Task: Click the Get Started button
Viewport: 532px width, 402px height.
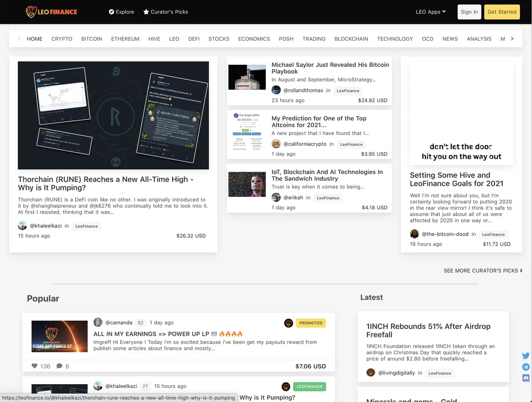Action: pyautogui.click(x=502, y=12)
